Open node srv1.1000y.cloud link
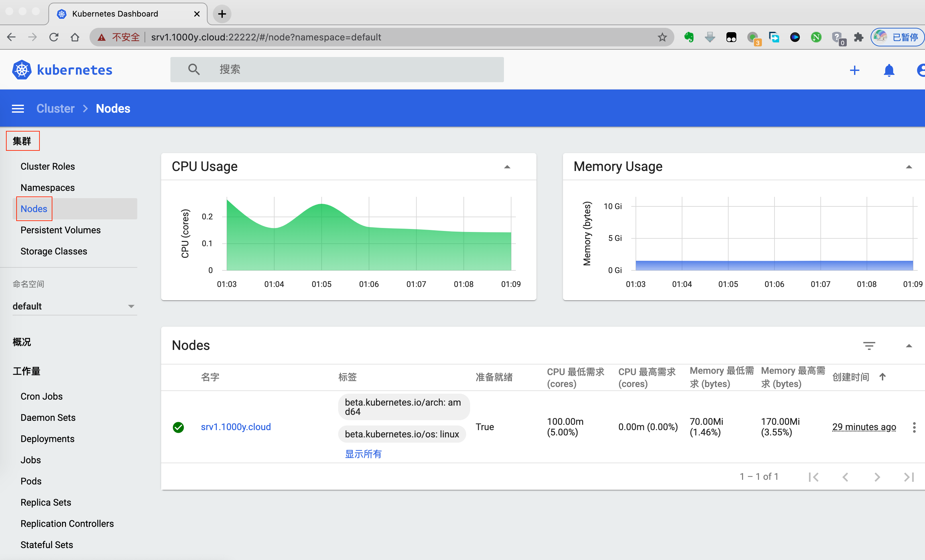Viewport: 925px width, 560px height. pos(236,427)
